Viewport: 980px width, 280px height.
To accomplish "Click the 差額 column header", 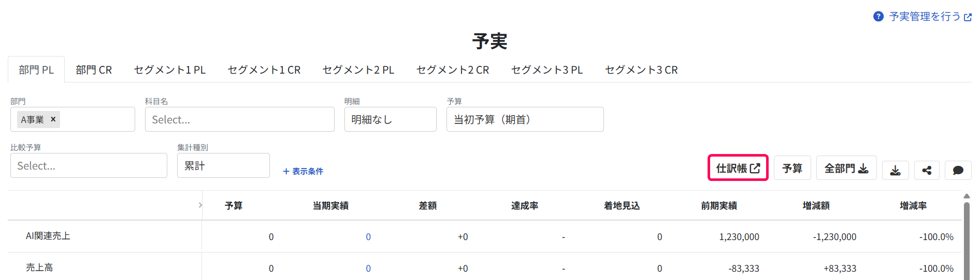I will click(428, 206).
